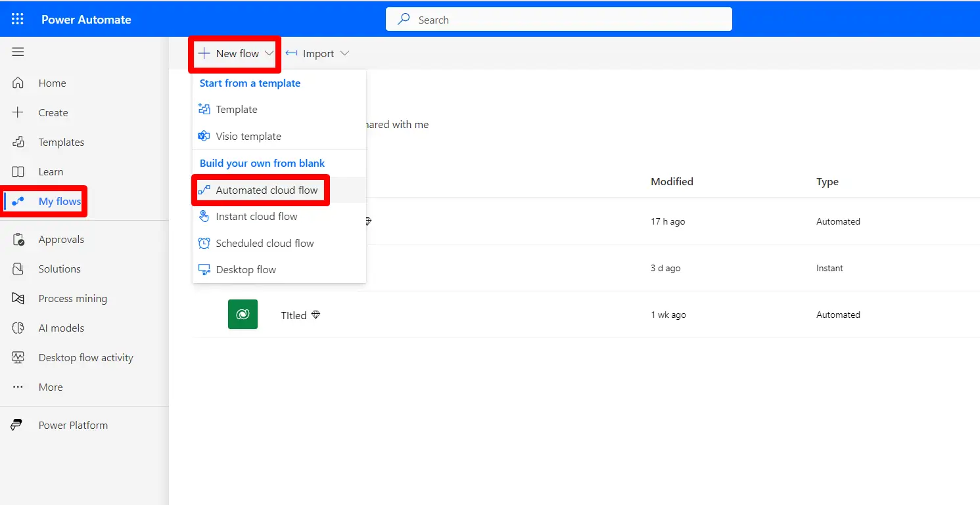
Task: Open Desktop flow activity page
Action: 85,357
